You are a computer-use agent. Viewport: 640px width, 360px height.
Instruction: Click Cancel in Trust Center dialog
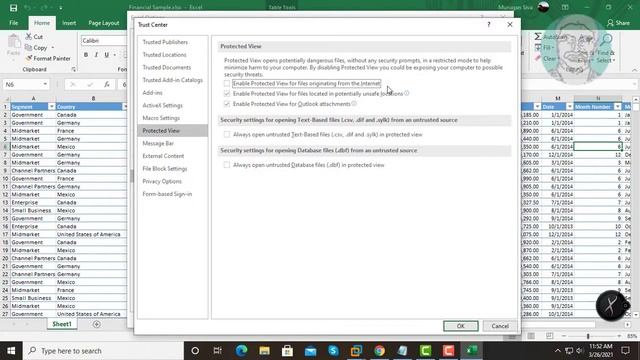[500, 326]
